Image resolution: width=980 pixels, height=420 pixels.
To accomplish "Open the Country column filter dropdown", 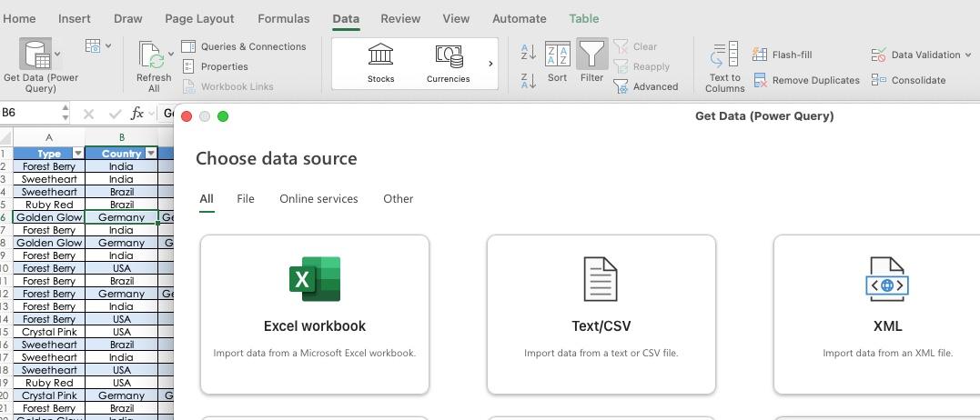I will tap(151, 154).
